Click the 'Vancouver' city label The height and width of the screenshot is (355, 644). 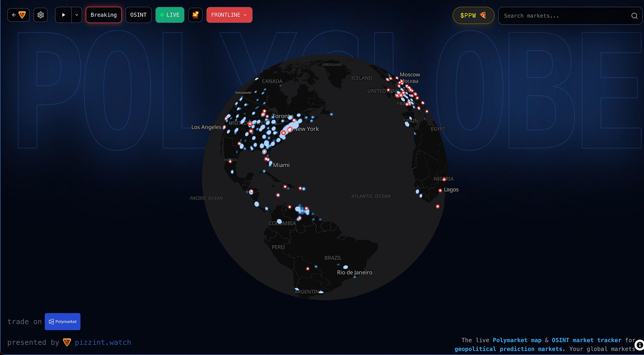243,92
